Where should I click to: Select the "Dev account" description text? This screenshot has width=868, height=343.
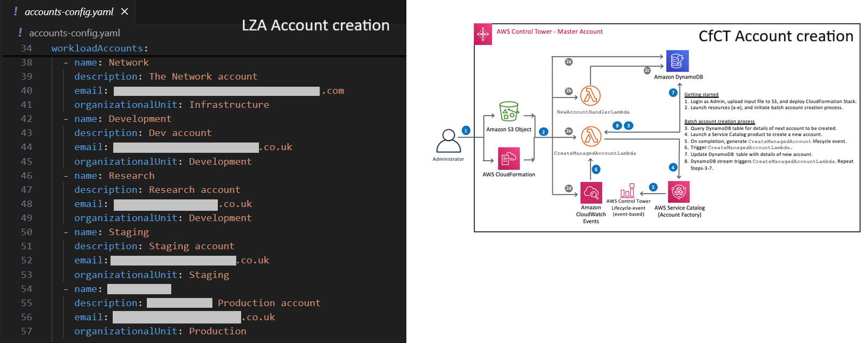pos(180,133)
